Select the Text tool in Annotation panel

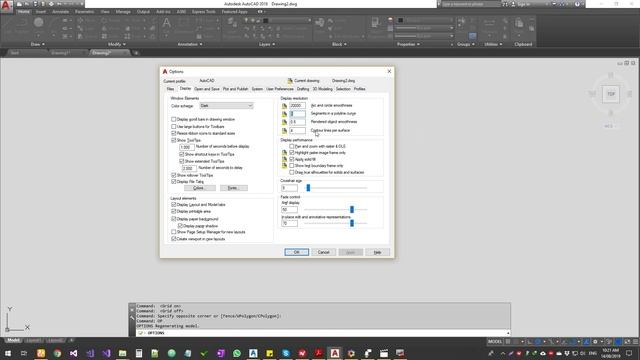167,23
